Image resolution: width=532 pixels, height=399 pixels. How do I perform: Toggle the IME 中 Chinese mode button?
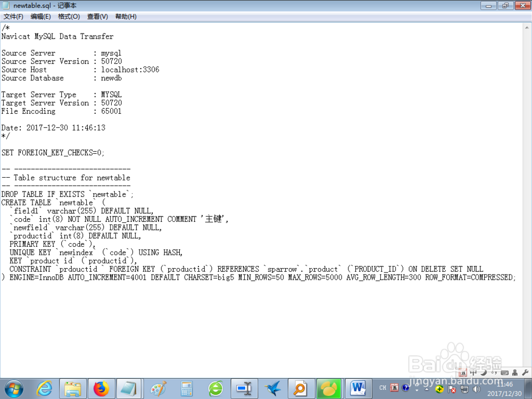473,372
